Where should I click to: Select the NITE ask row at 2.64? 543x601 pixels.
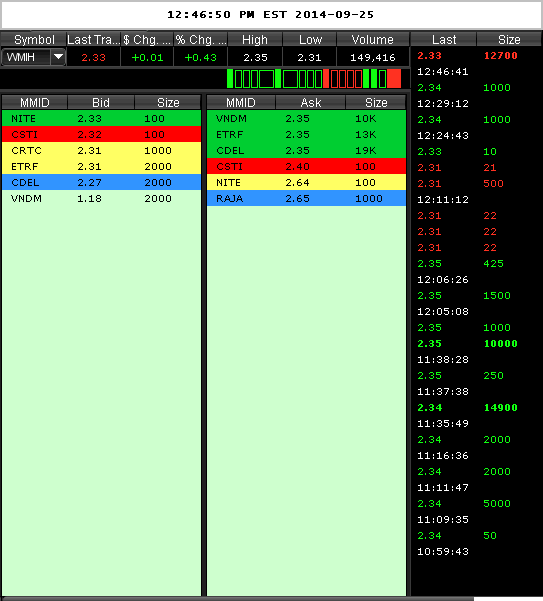(306, 182)
